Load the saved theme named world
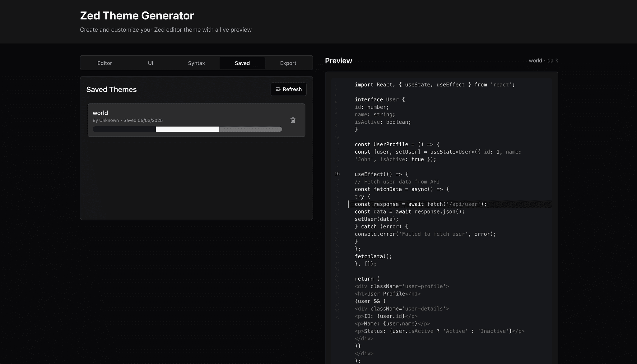This screenshot has width=637, height=364. click(x=196, y=120)
